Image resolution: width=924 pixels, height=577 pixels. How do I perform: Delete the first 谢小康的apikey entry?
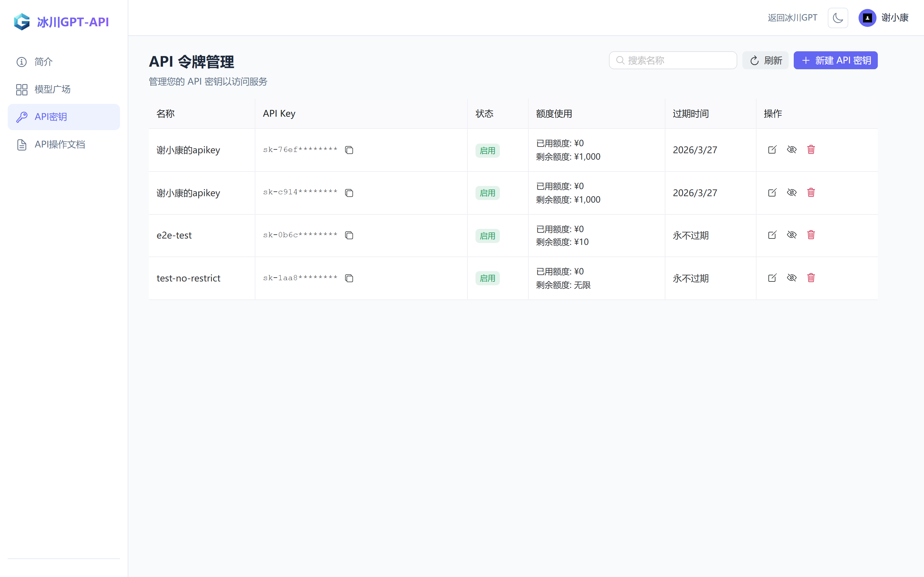point(811,150)
